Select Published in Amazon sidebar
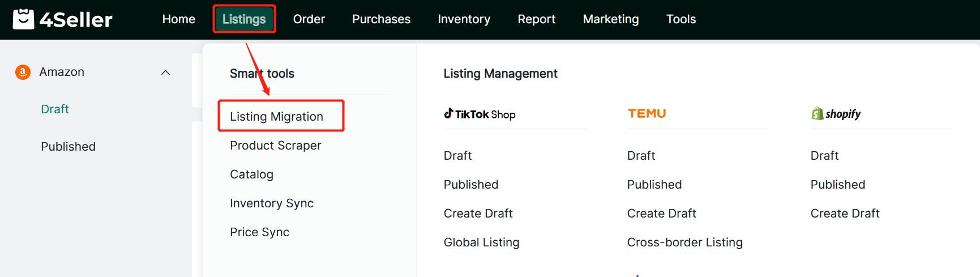The height and width of the screenshot is (277, 980). pos(68,147)
